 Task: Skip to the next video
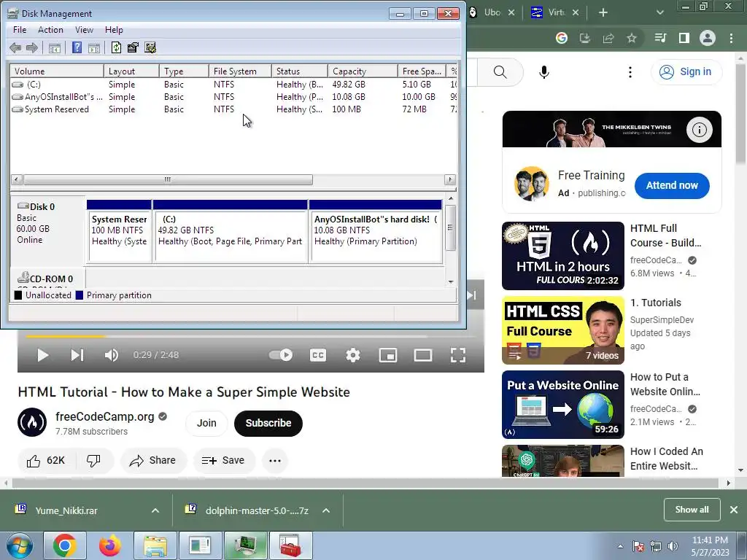[77, 355]
